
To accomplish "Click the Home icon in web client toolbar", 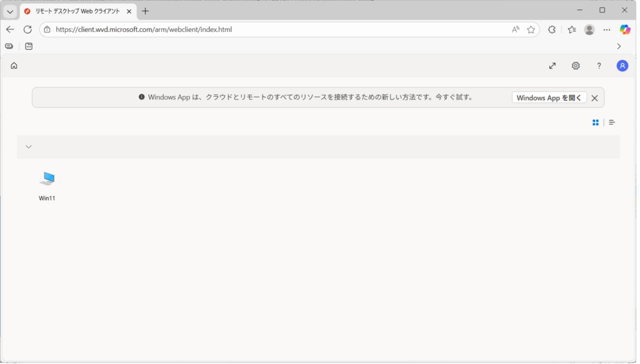I will (x=14, y=66).
